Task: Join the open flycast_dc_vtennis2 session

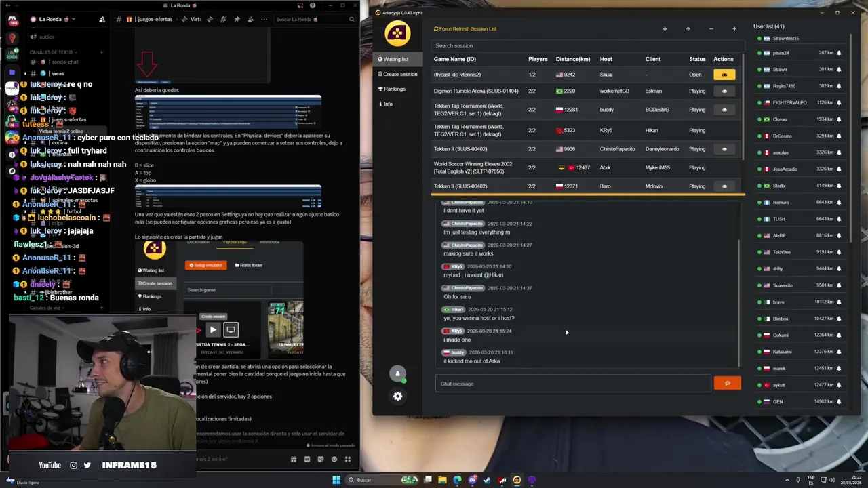Action: point(724,75)
